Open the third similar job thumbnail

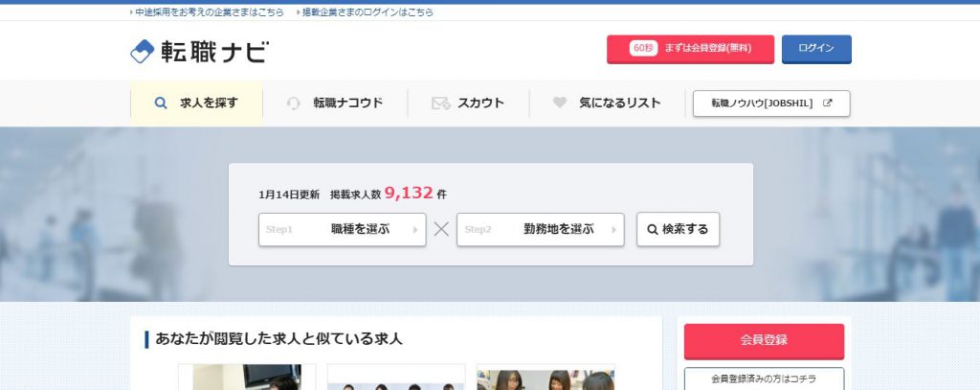point(546,377)
